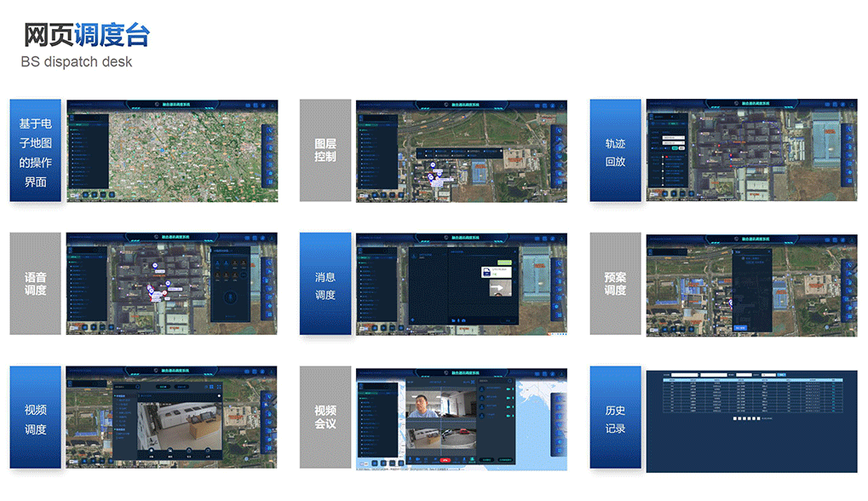868x501 pixels.
Task: Click user icon in top-right of layer control screenshot
Action: [x=562, y=107]
